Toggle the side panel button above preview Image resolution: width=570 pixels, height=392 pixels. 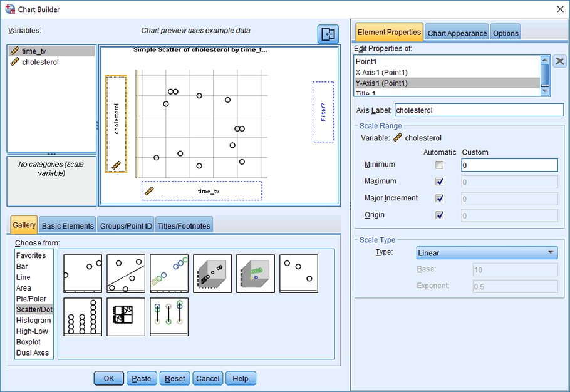[x=328, y=34]
